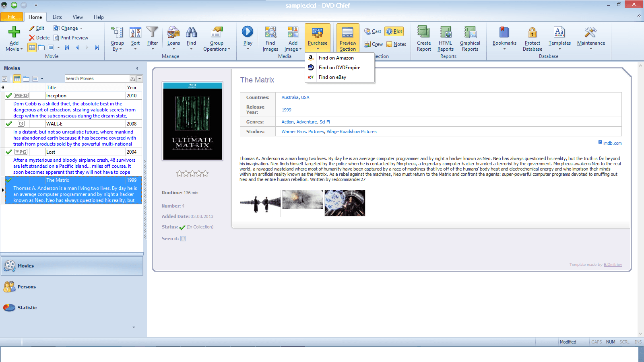
Task: Switch ribbon to folder view mode
Action: (x=41, y=47)
